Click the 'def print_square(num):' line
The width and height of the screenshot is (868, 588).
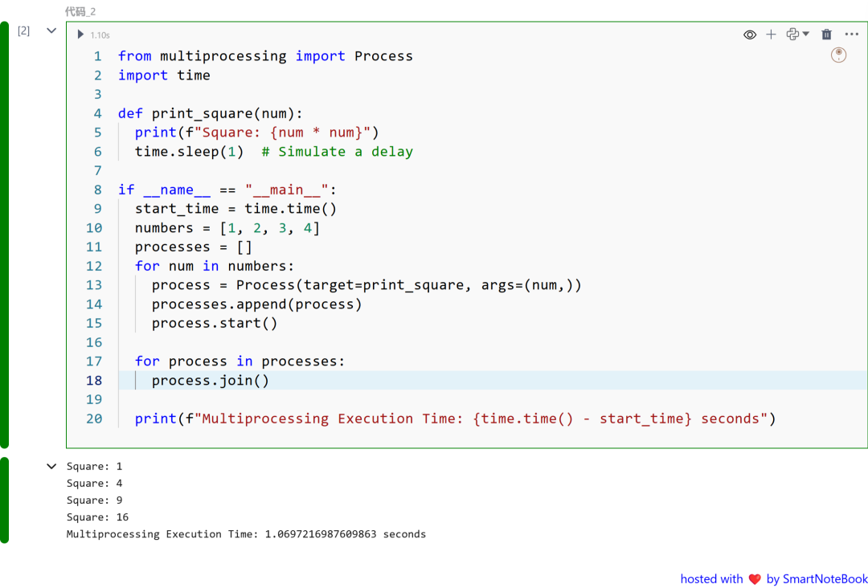(x=211, y=114)
